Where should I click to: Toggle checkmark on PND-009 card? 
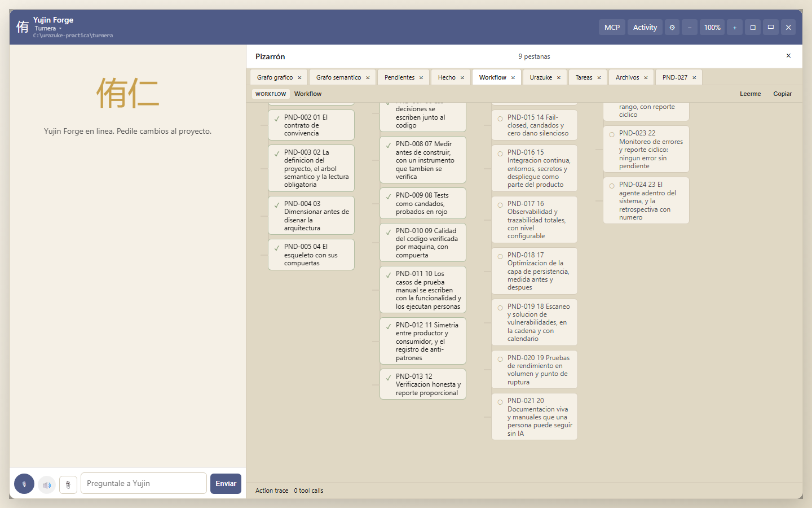point(388,197)
